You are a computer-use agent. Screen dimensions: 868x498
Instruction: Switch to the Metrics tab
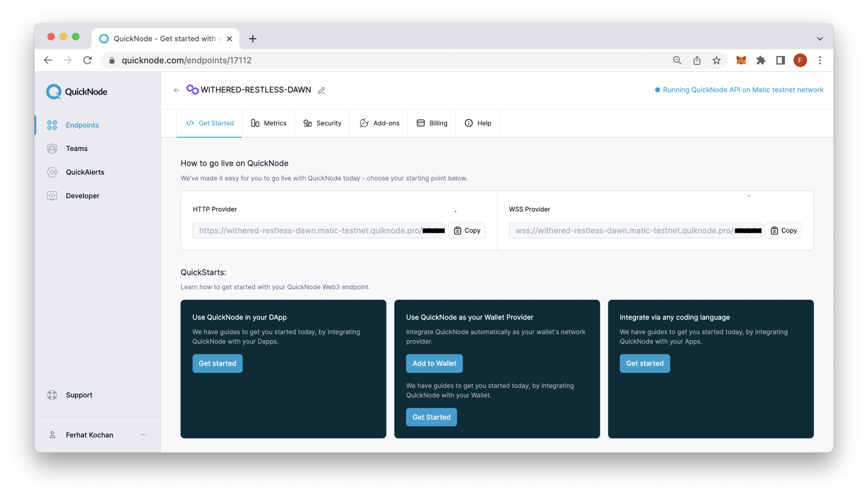point(269,123)
